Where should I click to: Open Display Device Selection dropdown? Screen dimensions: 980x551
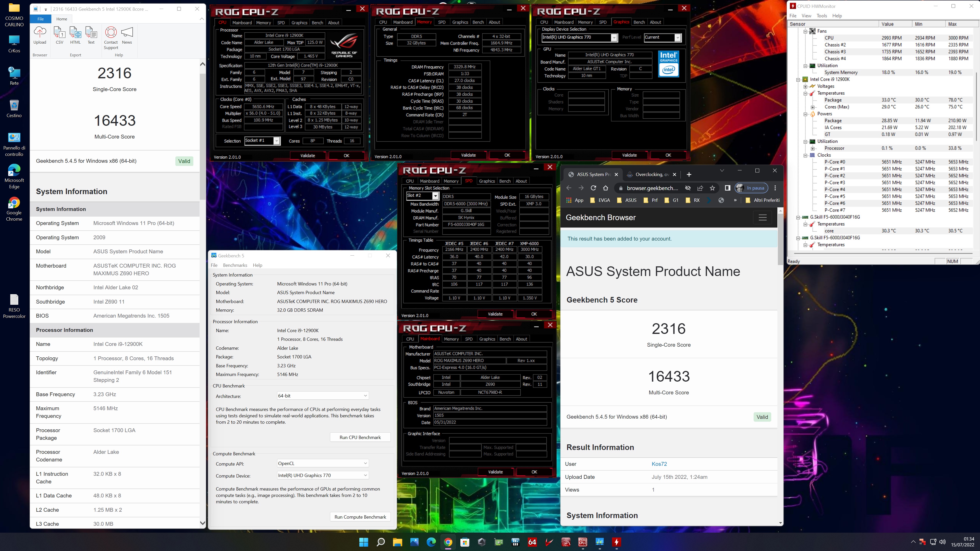pyautogui.click(x=614, y=38)
